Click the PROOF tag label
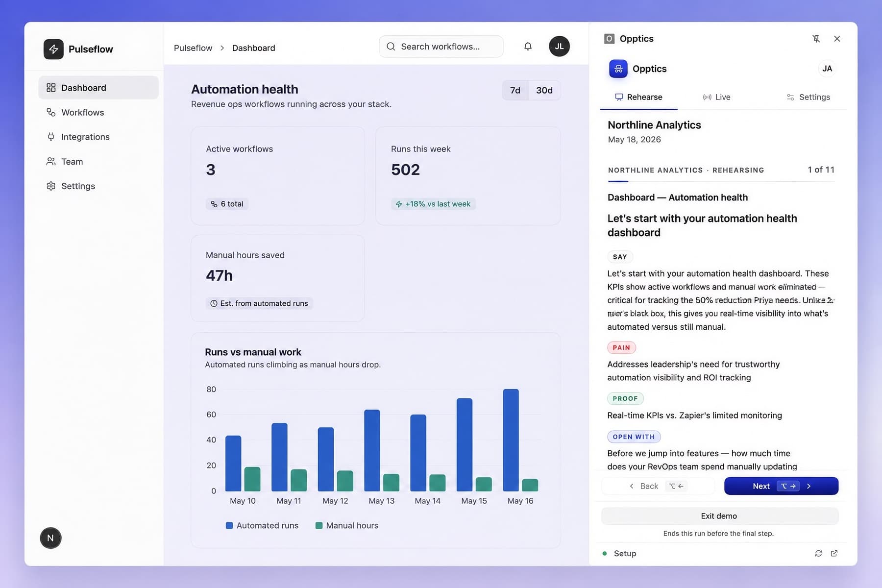Viewport: 882px width, 588px height. 625,398
